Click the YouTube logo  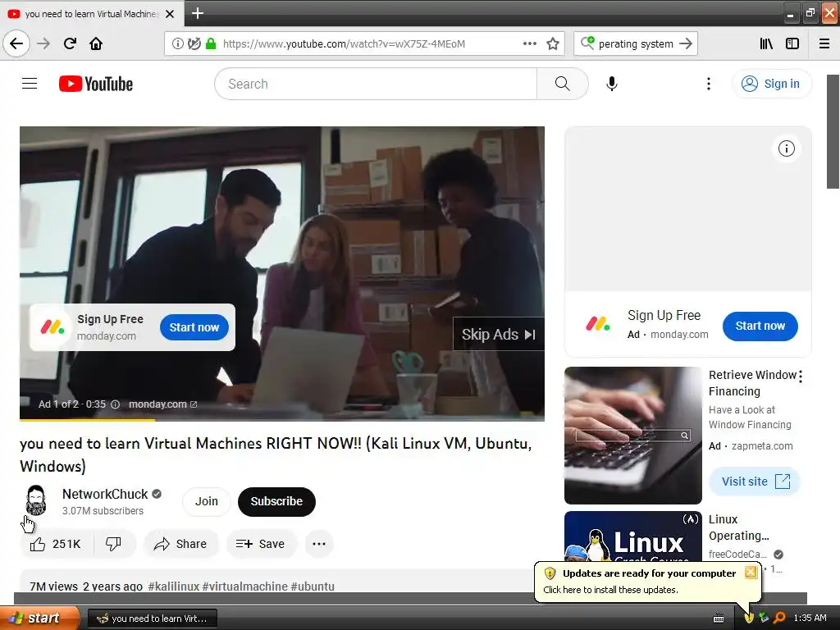tap(96, 84)
